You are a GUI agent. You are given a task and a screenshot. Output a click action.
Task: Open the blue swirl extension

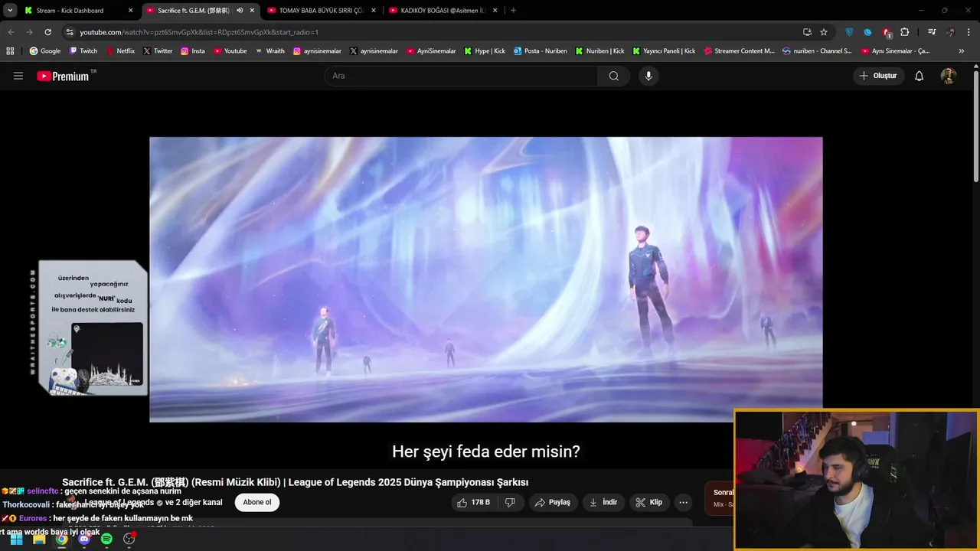point(867,32)
